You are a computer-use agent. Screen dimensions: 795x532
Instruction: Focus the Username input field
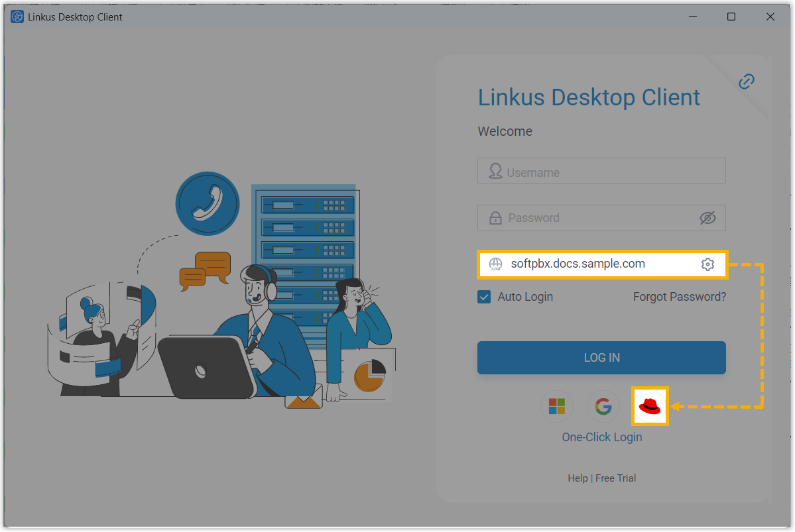610,172
